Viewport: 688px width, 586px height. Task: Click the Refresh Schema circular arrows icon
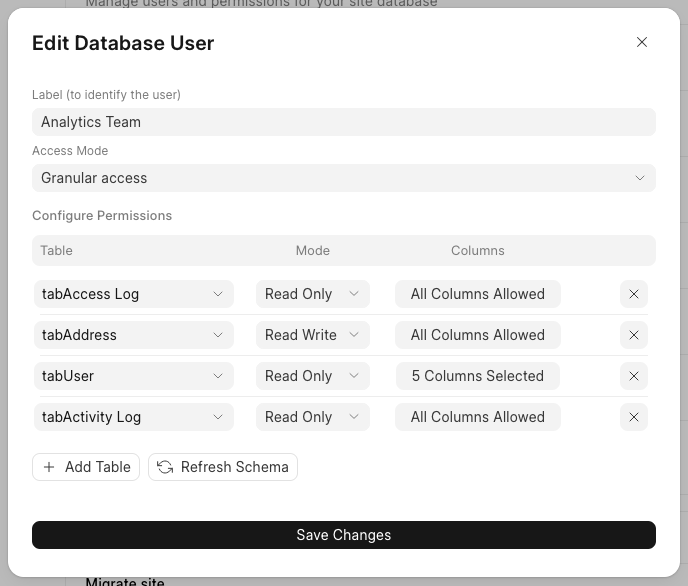pos(165,467)
